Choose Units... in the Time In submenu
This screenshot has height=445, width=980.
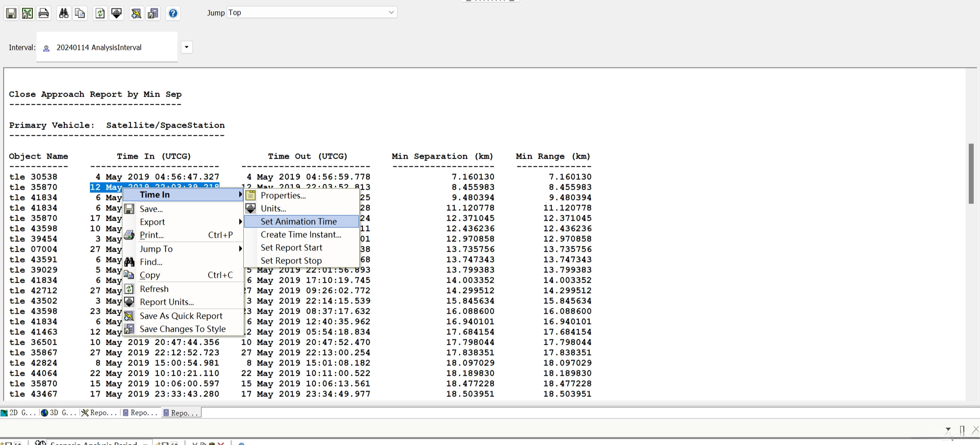302,209
